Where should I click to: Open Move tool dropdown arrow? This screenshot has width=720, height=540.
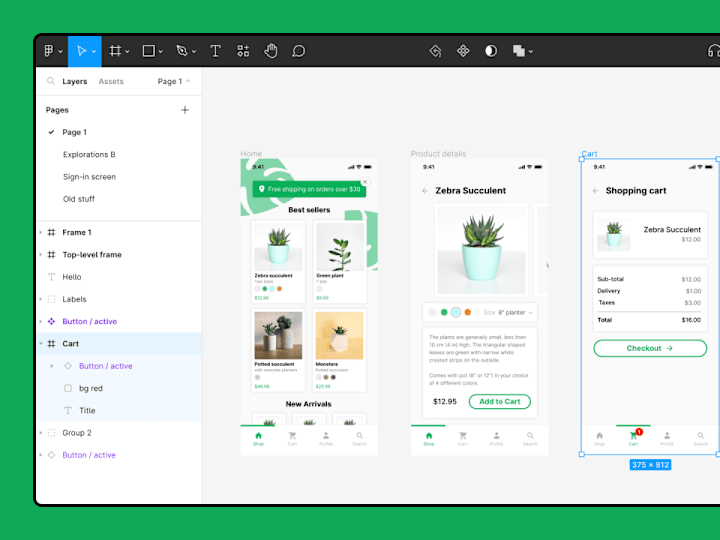click(x=94, y=51)
